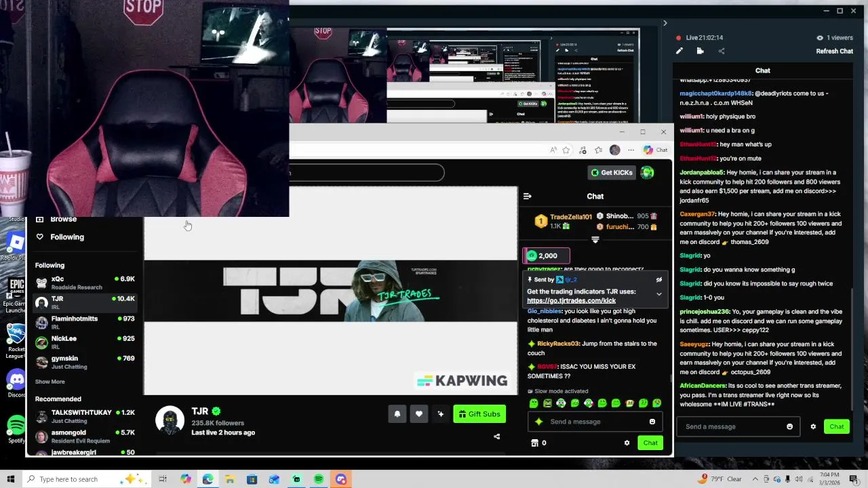
Task: Open asmongold recommended channel
Action: tap(85, 436)
